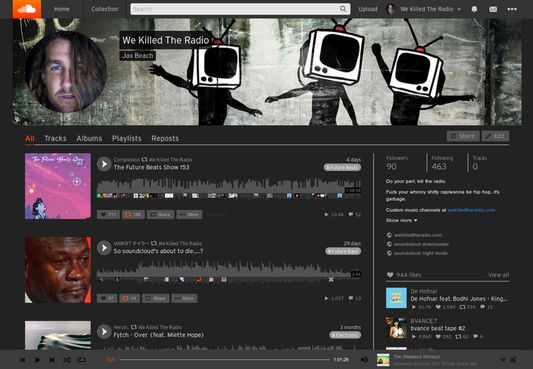Open the crying face track artwork
The height and width of the screenshot is (369, 533).
(58, 270)
